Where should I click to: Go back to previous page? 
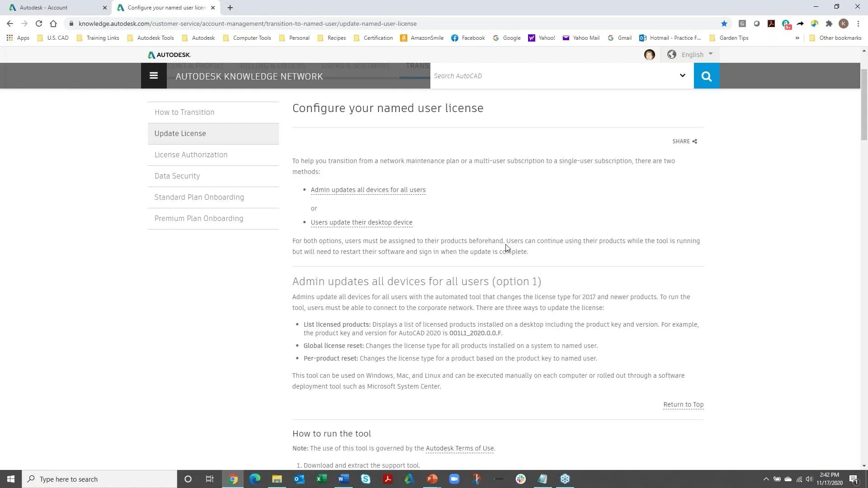10,23
